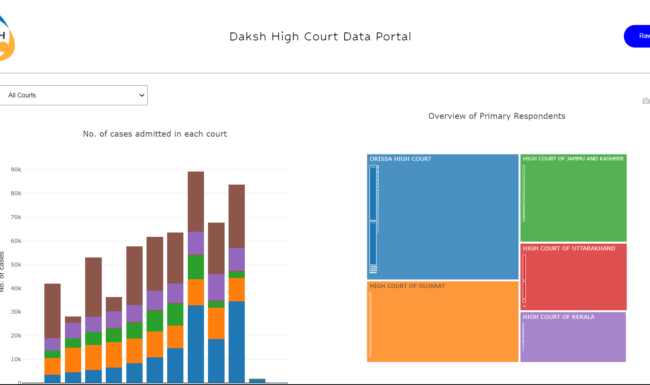This screenshot has height=385, width=650.
Task: Open the All Courts dropdown
Action: 73,95
